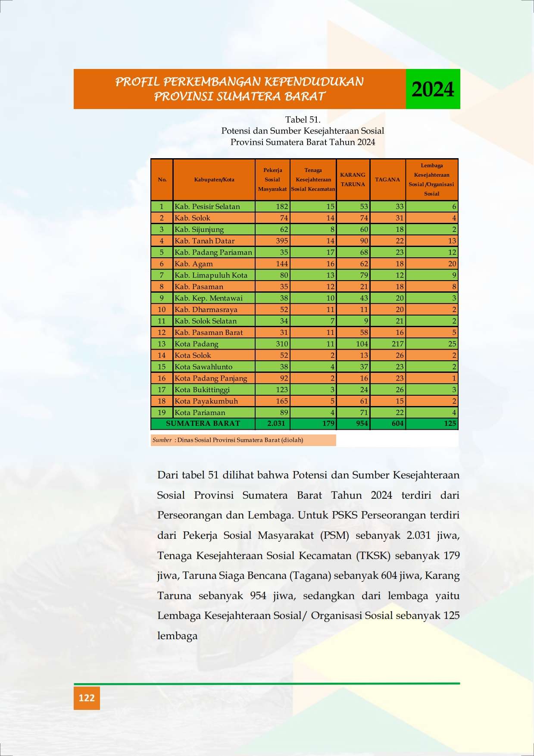Screen dimensions: 534x756
Task: Click the Kota Padang TAGANA value 217
Action: tap(397, 344)
